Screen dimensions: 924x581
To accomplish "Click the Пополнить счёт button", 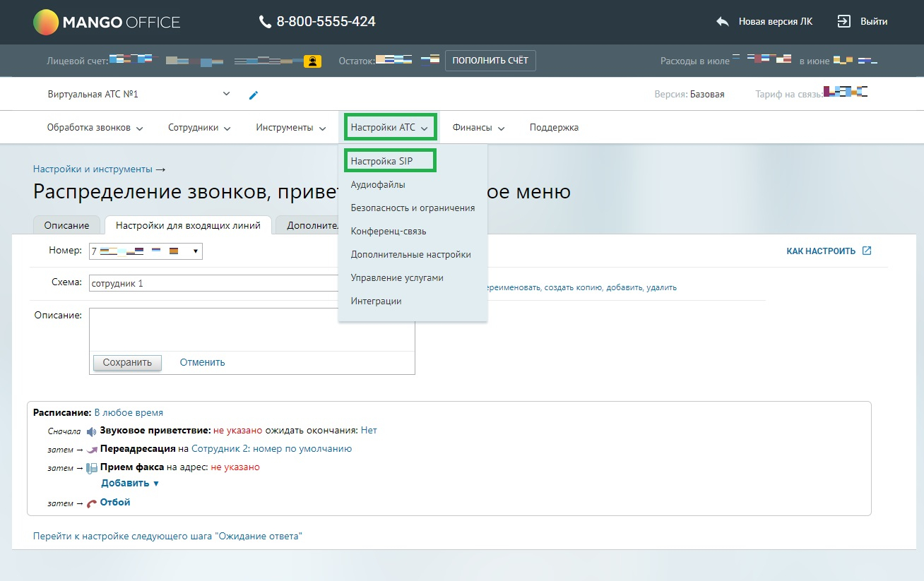I will (490, 61).
